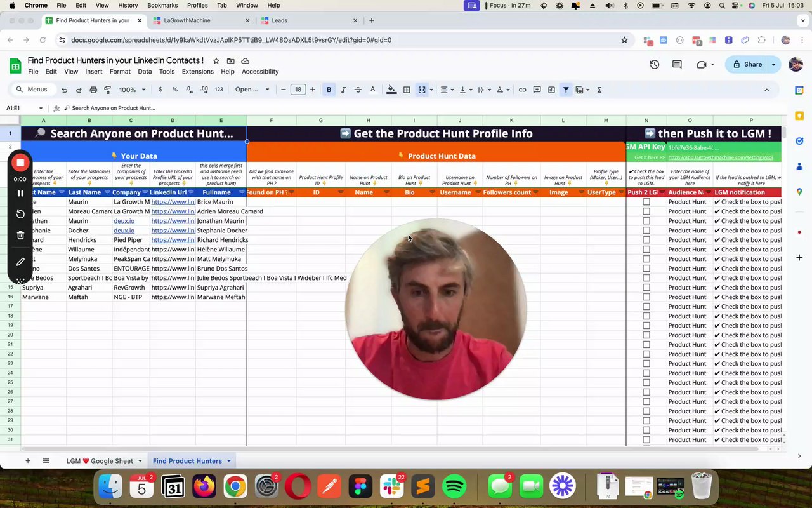Print the spreadsheet using the printer icon
The width and height of the screenshot is (812, 508).
(93, 90)
